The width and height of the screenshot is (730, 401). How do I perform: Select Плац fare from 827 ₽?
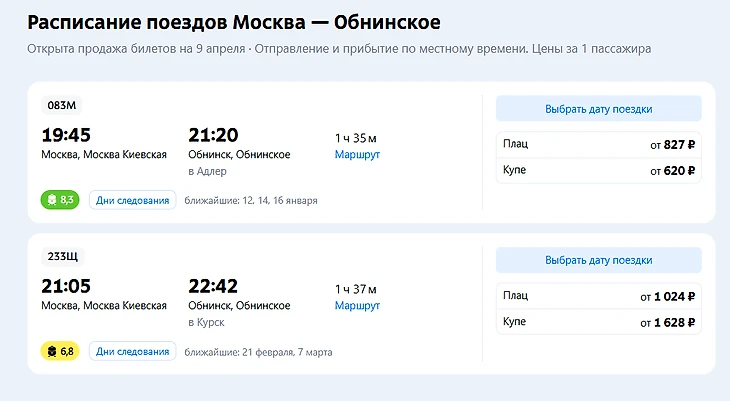pos(598,145)
